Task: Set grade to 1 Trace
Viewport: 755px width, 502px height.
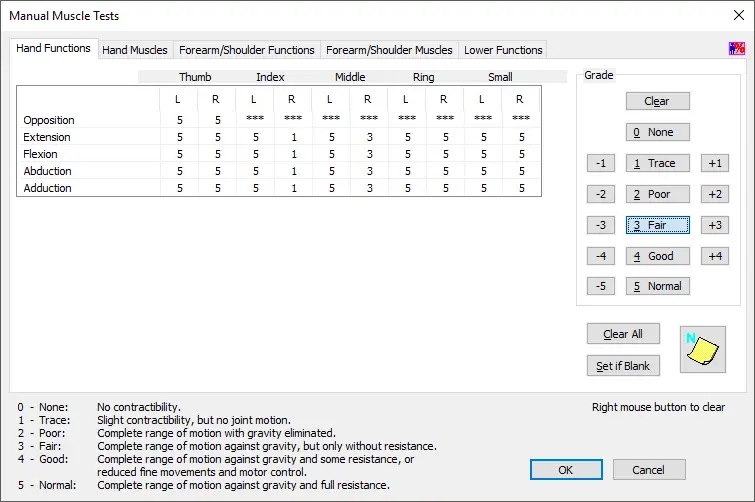Action: coord(657,163)
